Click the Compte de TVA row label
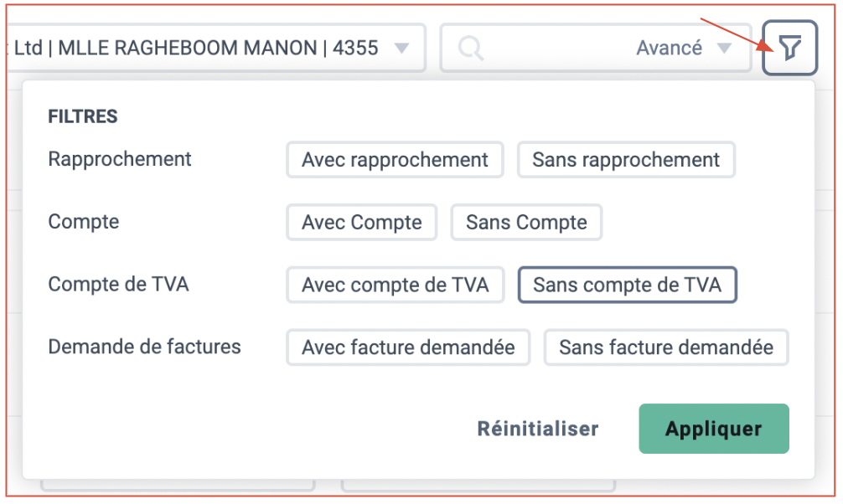 point(118,284)
